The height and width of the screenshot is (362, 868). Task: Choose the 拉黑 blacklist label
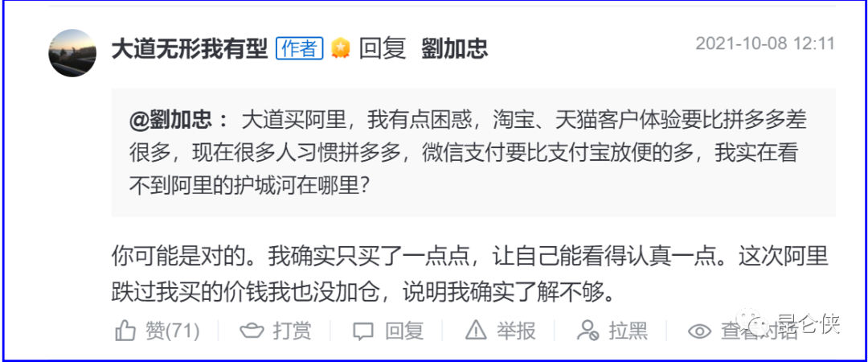pyautogui.click(x=628, y=330)
